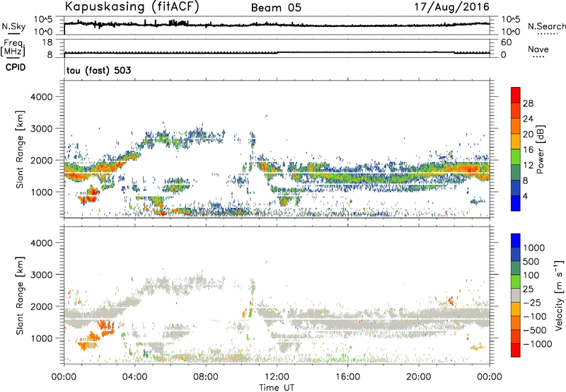
Task: Click the CPID label
Action: [16, 67]
